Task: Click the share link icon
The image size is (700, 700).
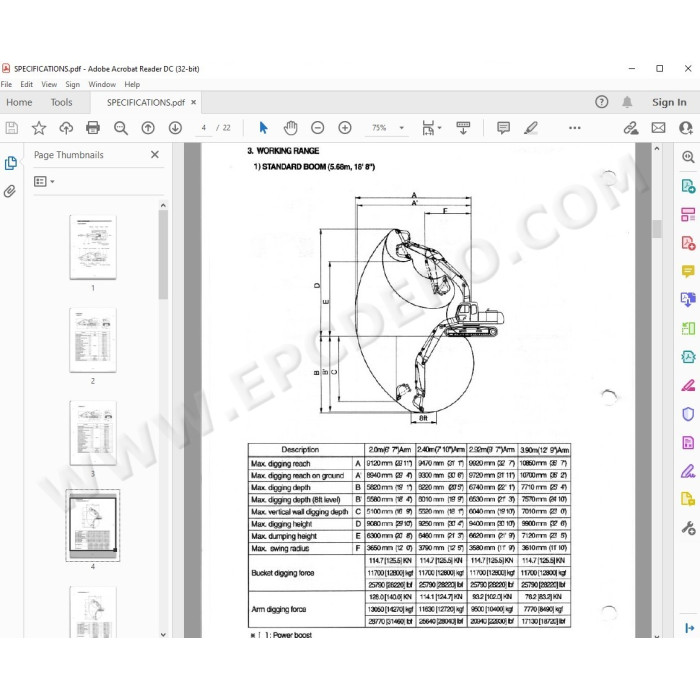Action: [631, 128]
